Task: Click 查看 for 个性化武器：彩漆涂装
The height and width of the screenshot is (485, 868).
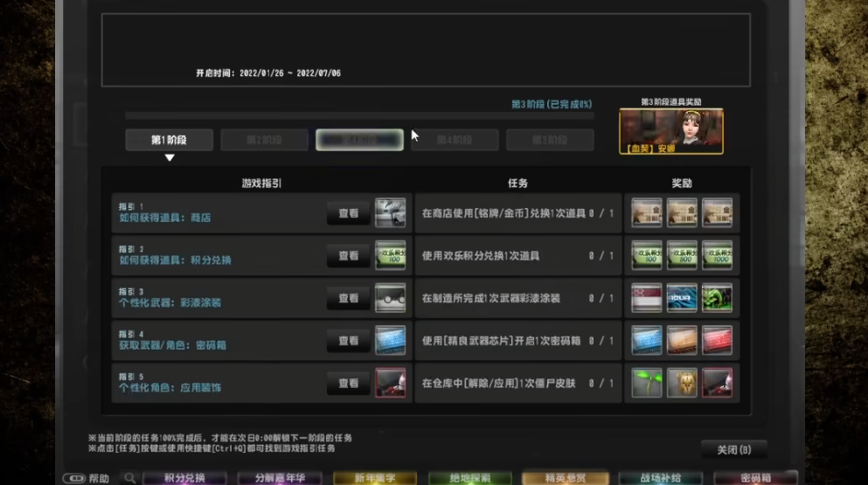Action: (x=349, y=298)
